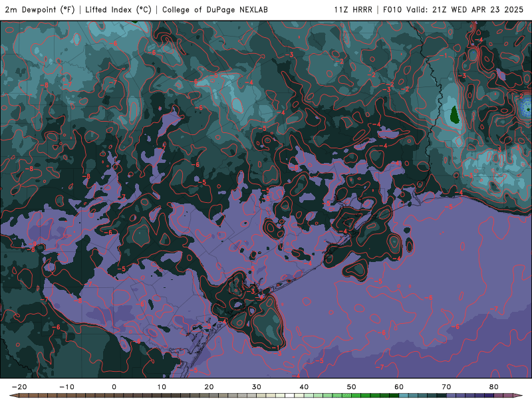Viewport: 532px width, 399px height.
Task: Click the "F010" forecast hour label
Action: tap(393, 9)
